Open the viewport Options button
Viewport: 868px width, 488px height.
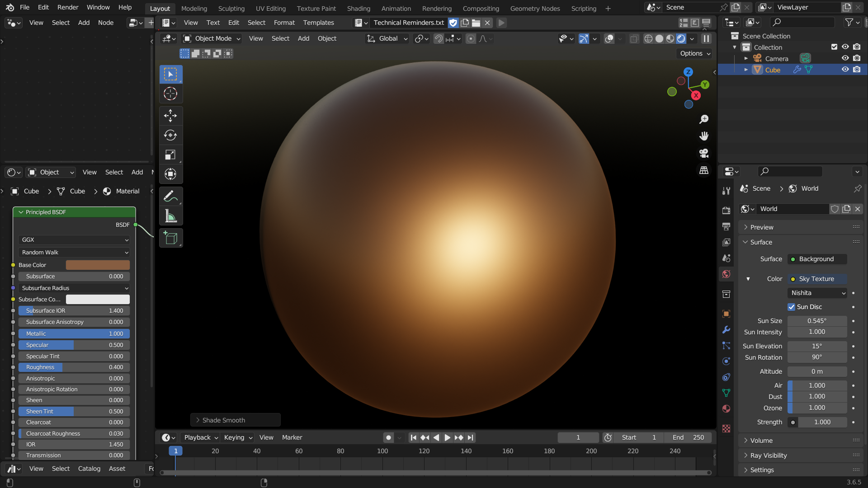pos(694,53)
